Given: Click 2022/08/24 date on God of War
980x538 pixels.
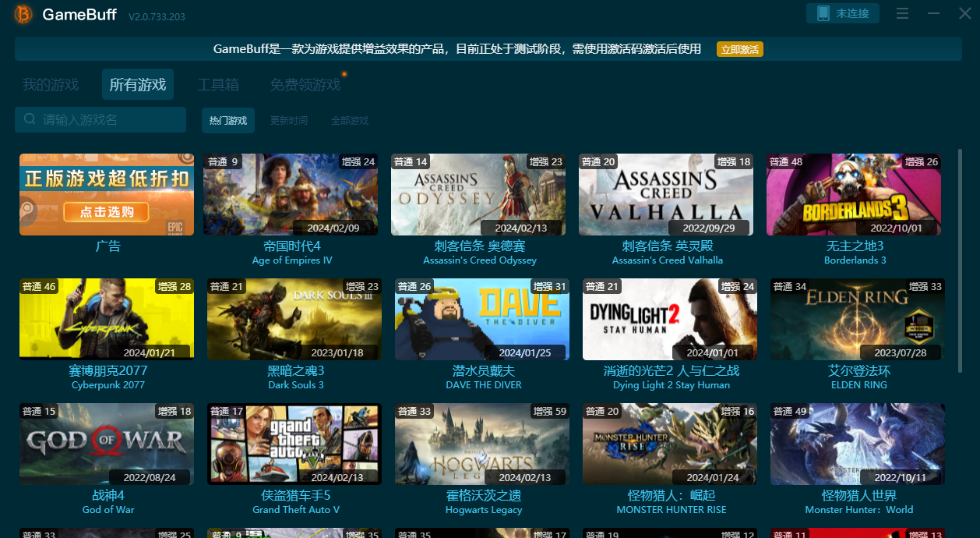Looking at the screenshot, I should (x=149, y=477).
